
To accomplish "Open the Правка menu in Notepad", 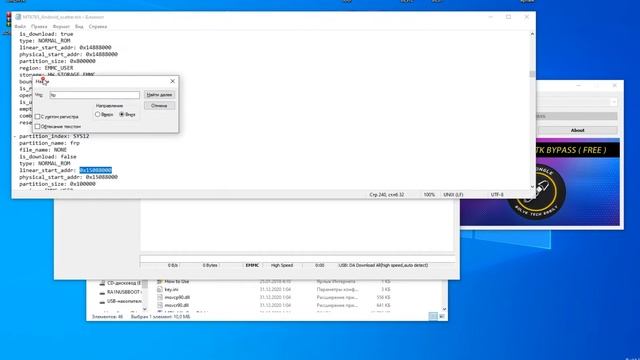I will point(39,27).
